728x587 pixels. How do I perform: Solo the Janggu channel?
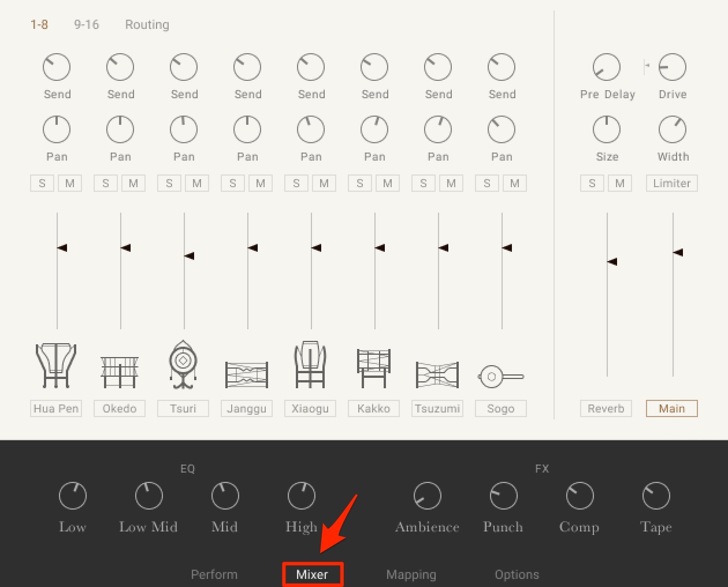click(x=233, y=183)
